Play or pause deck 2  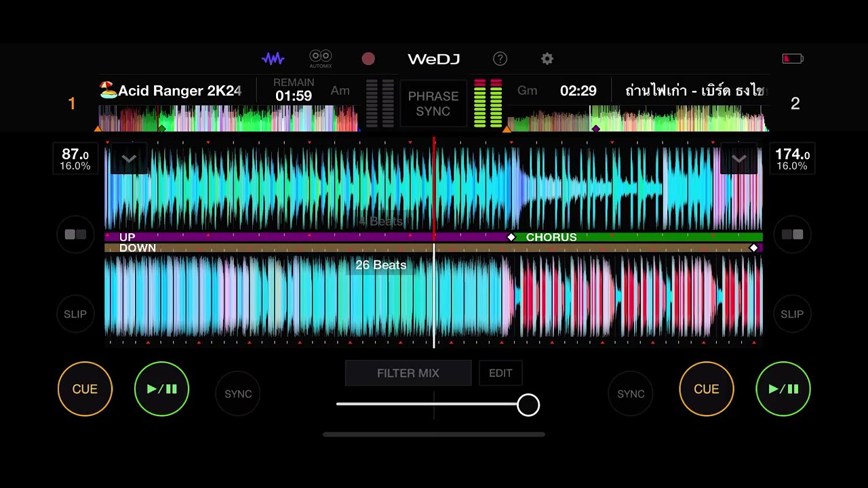[x=783, y=389]
